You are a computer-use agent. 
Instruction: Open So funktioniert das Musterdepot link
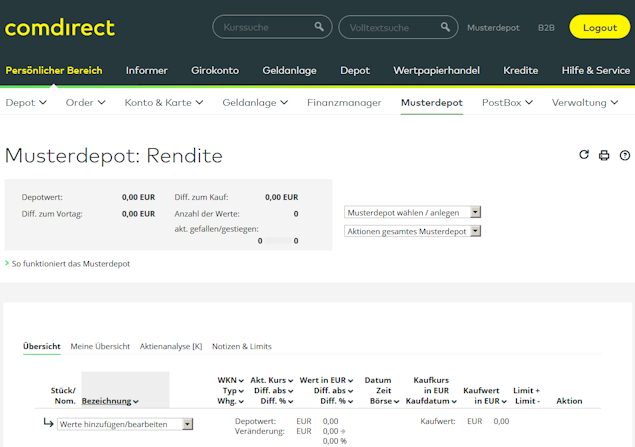[71, 264]
